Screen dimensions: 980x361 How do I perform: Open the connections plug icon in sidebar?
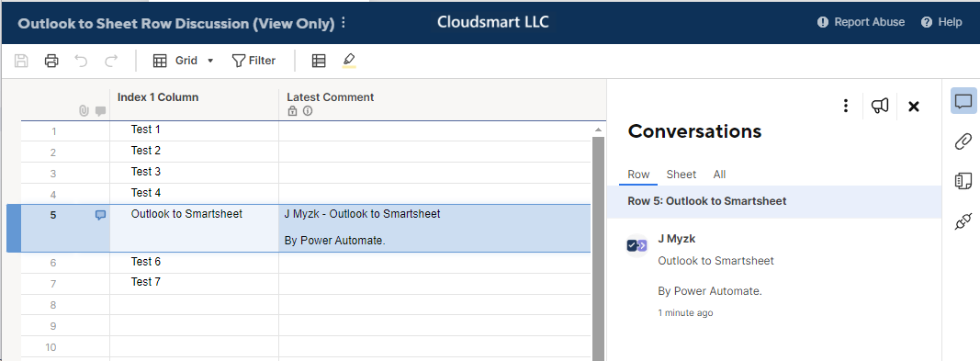click(963, 221)
